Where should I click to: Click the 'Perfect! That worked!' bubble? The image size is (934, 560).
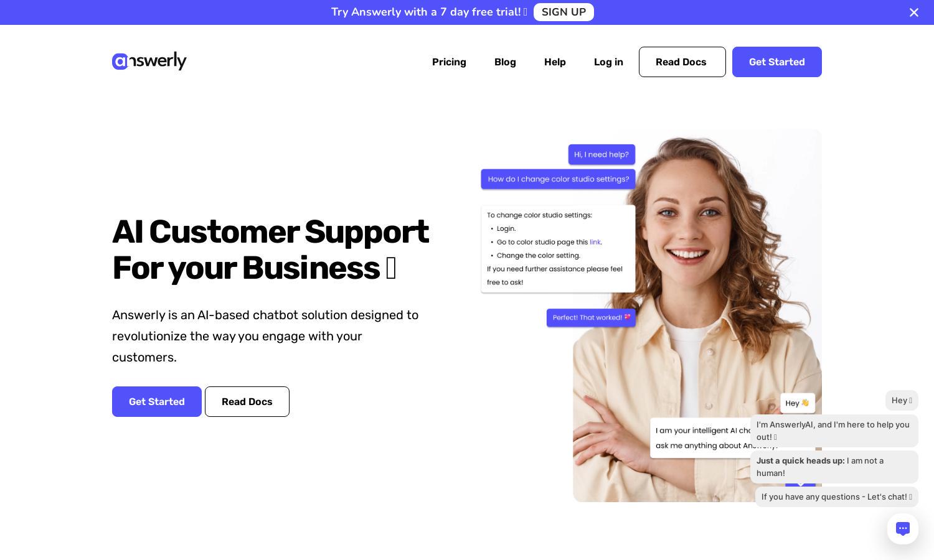click(x=591, y=317)
